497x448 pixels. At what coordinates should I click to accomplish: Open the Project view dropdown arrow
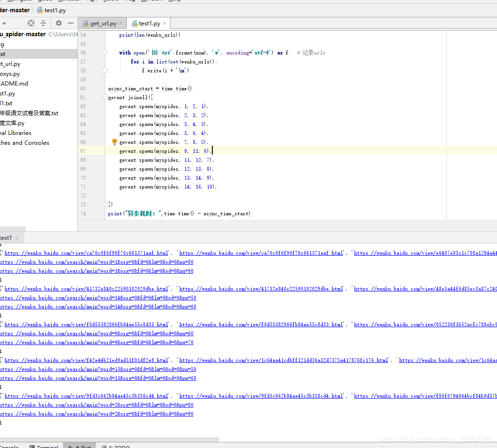click(x=4, y=23)
